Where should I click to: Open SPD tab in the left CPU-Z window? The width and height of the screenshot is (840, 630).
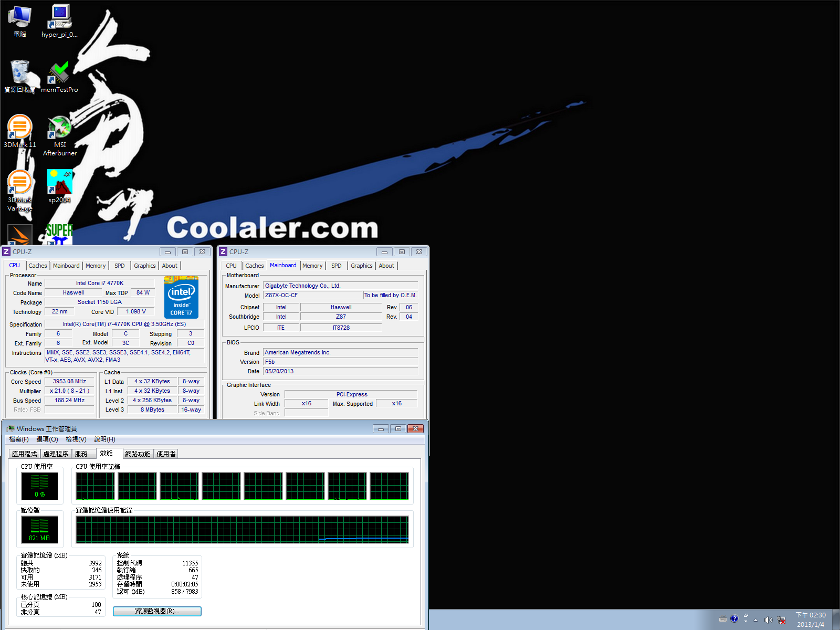tap(120, 266)
